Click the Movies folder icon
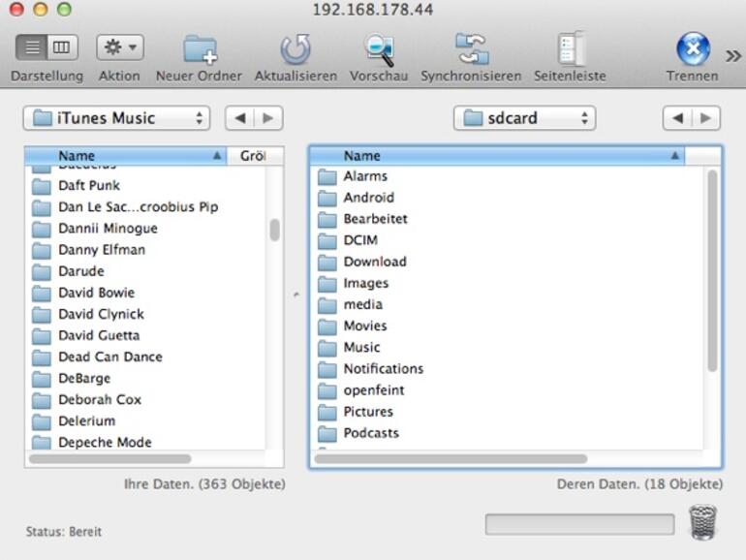The height and width of the screenshot is (560, 746). click(x=327, y=327)
